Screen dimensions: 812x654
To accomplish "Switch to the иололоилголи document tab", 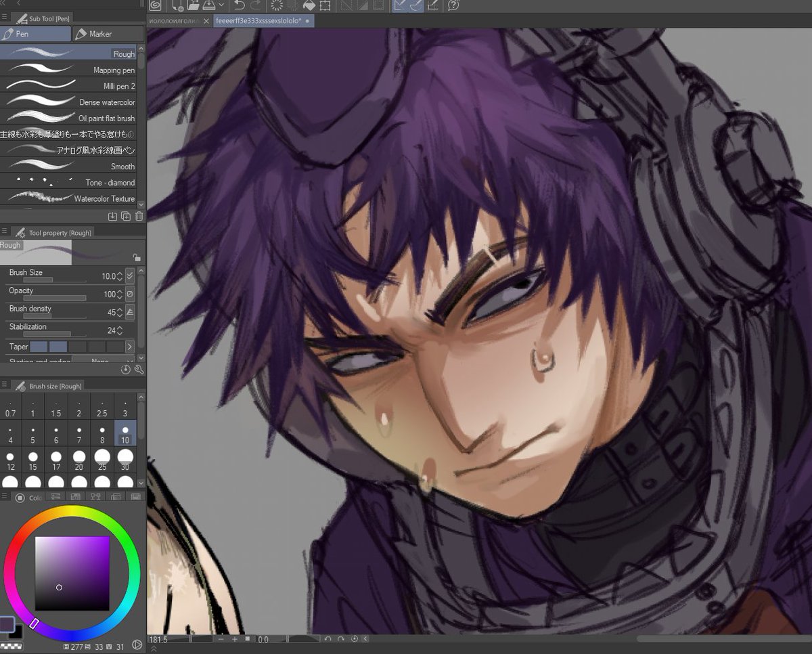I will point(174,21).
